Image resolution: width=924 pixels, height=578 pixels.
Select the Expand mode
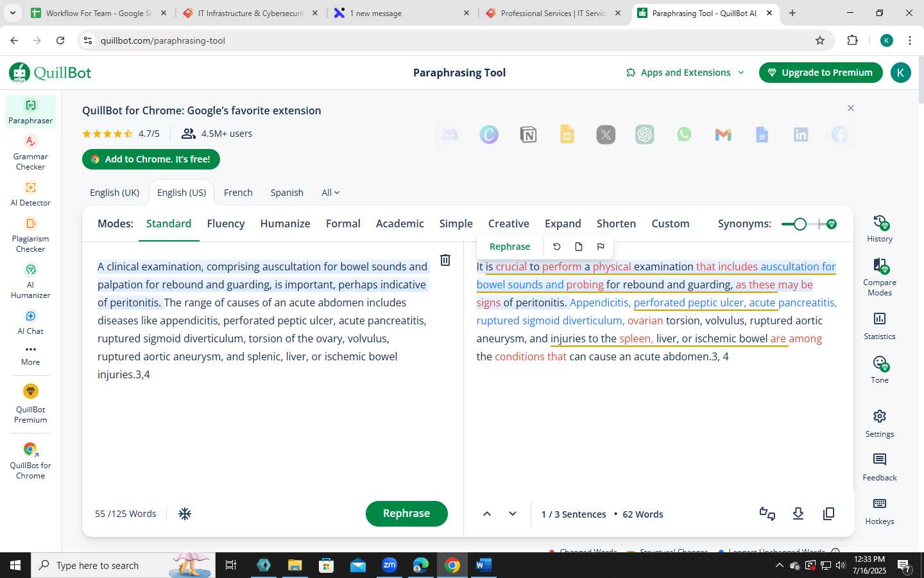click(x=563, y=223)
